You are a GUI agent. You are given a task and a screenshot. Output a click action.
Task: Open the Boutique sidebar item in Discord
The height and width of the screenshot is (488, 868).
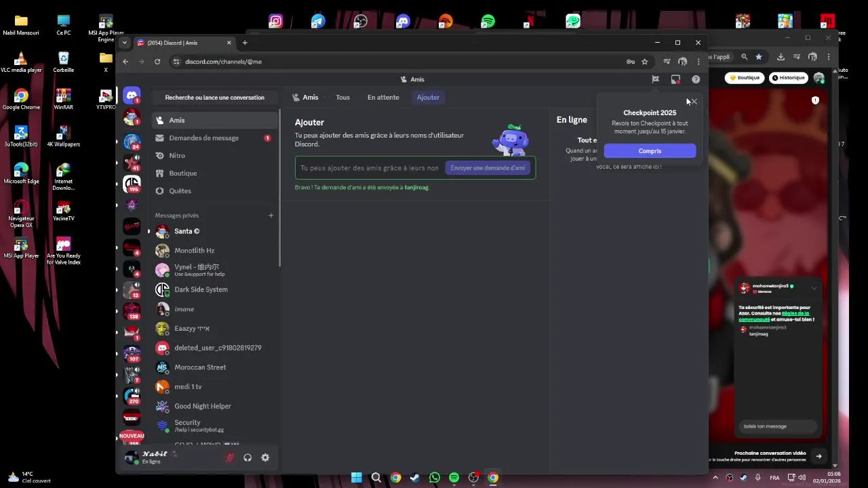pyautogui.click(x=214, y=174)
